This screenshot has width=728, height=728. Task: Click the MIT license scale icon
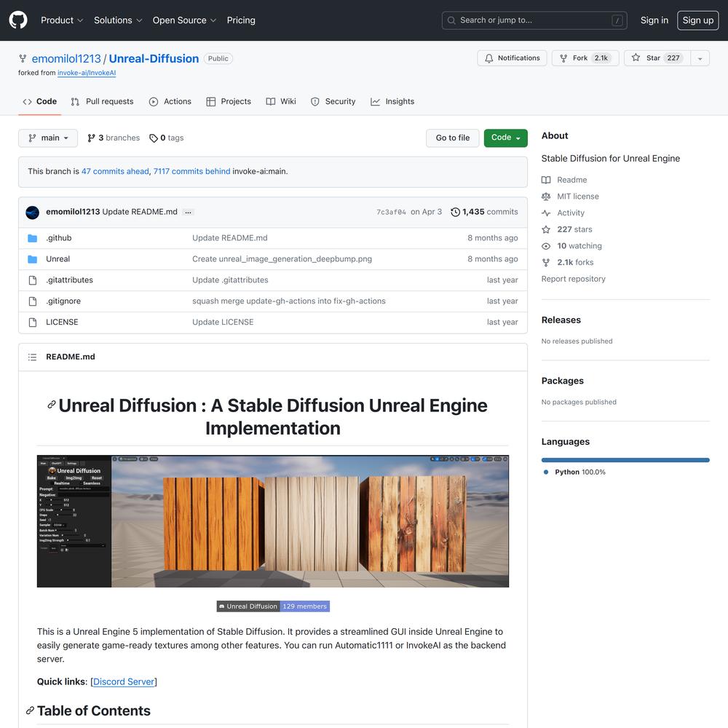click(546, 197)
